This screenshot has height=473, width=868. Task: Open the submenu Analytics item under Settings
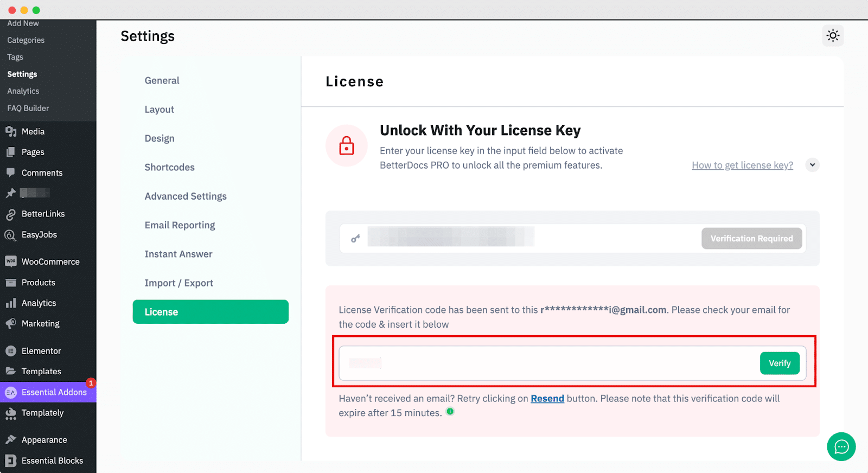tap(23, 91)
